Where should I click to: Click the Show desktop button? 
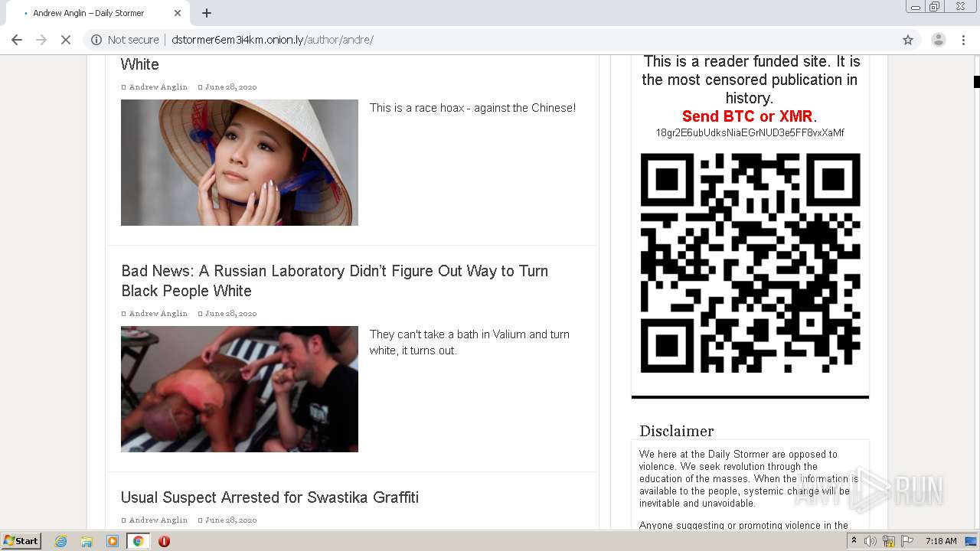972,541
